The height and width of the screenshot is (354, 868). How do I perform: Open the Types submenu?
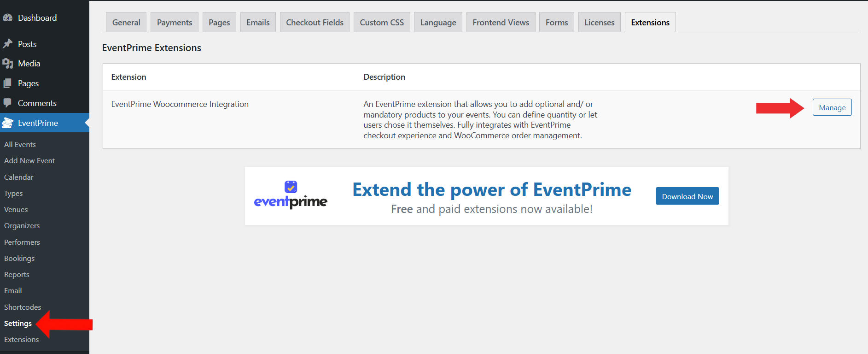pos(13,194)
